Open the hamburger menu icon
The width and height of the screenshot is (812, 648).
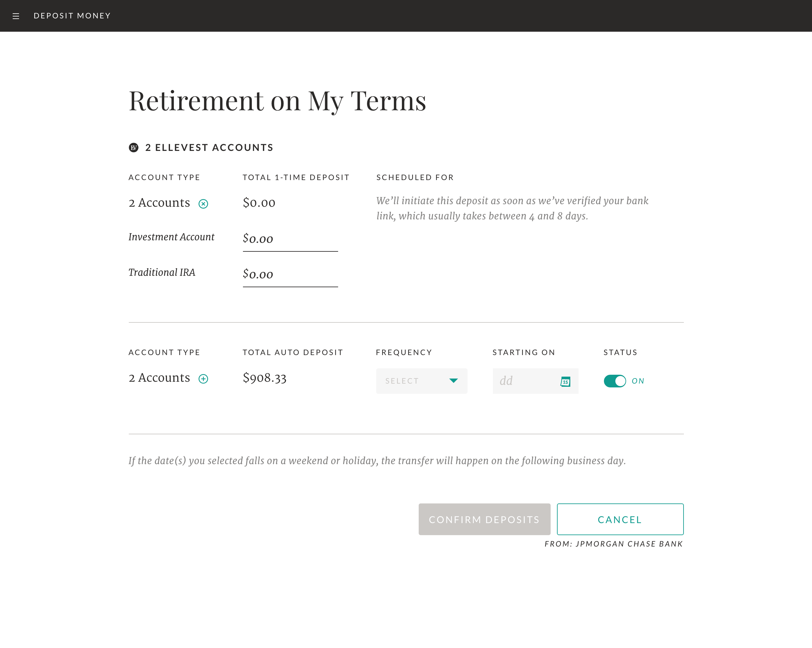point(16,16)
